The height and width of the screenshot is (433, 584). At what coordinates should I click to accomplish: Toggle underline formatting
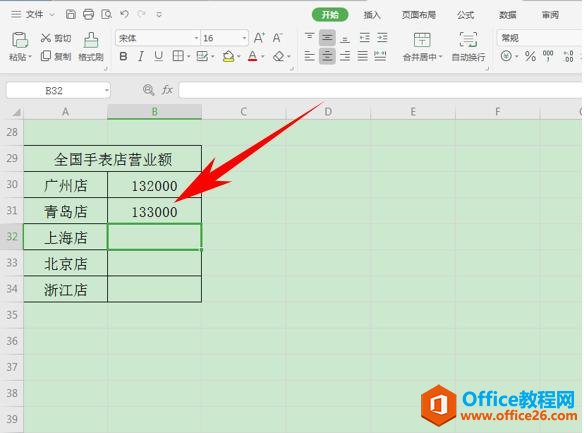click(158, 57)
